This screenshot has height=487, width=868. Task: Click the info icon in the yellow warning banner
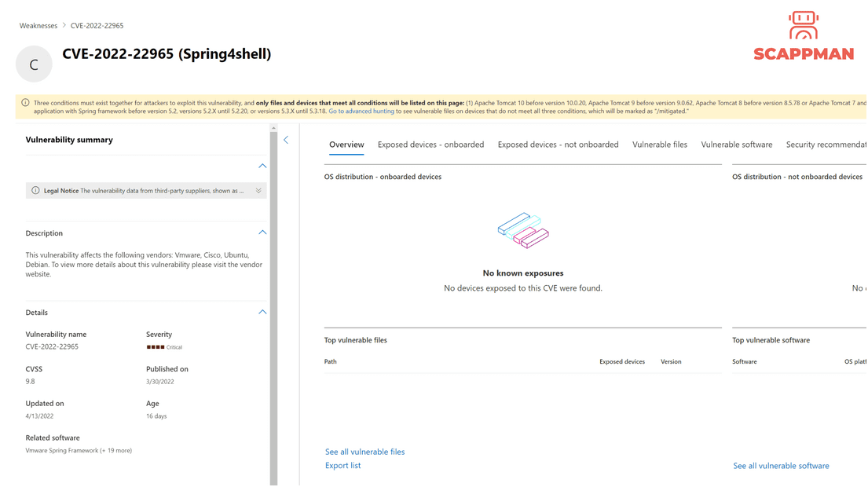(x=26, y=102)
